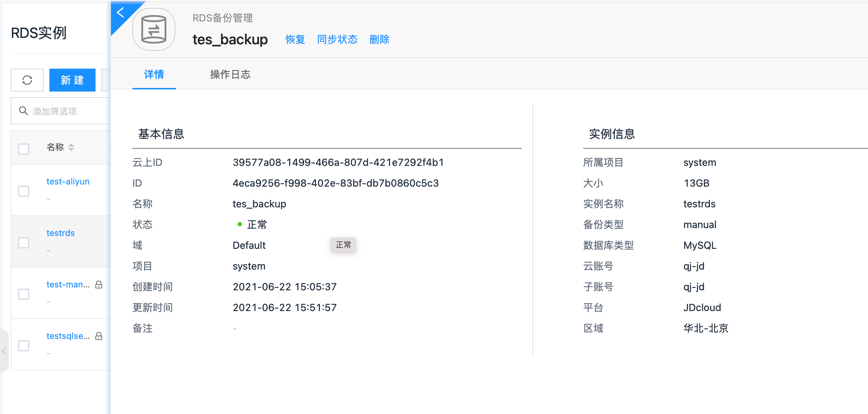Collapse sidebar using left edge chevron

pos(4,351)
